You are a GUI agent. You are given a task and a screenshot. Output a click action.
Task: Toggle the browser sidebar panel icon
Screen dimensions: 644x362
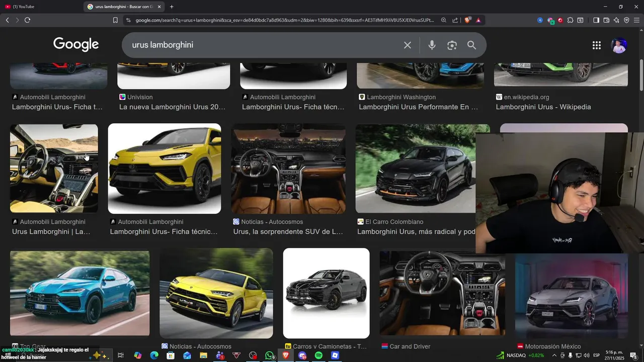596,20
